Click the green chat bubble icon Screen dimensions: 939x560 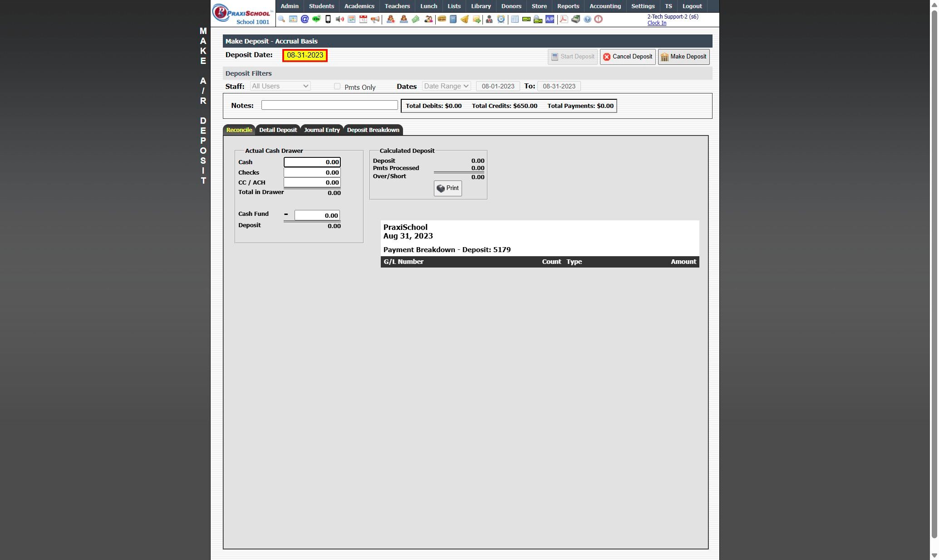coord(316,19)
